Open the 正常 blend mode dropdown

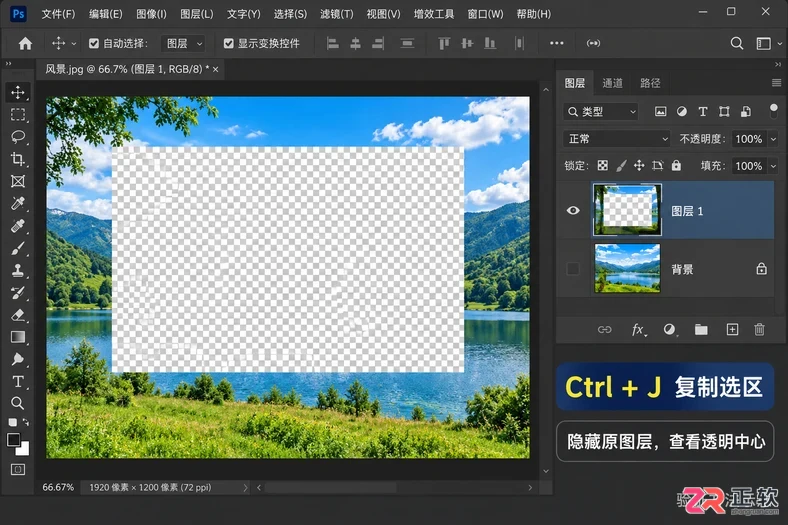click(x=617, y=139)
